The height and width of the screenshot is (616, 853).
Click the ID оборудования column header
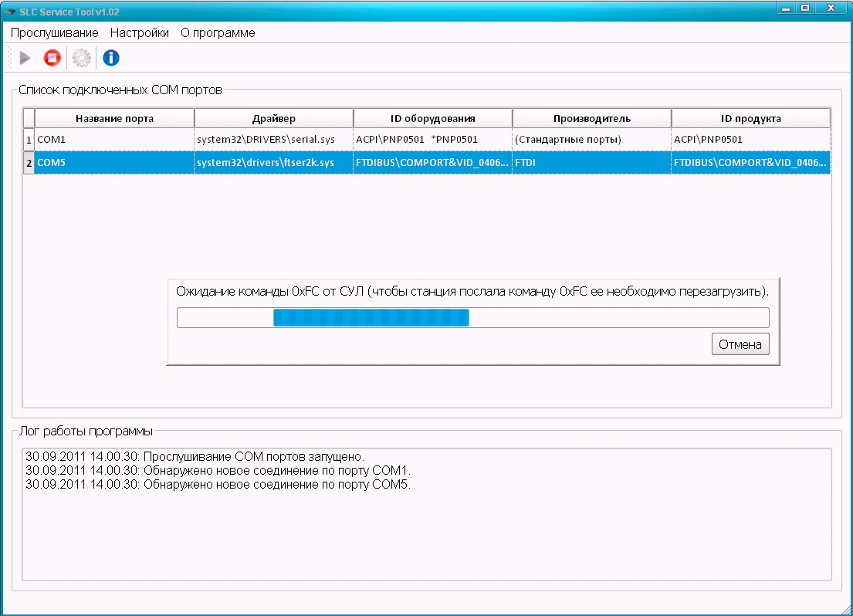(x=432, y=118)
